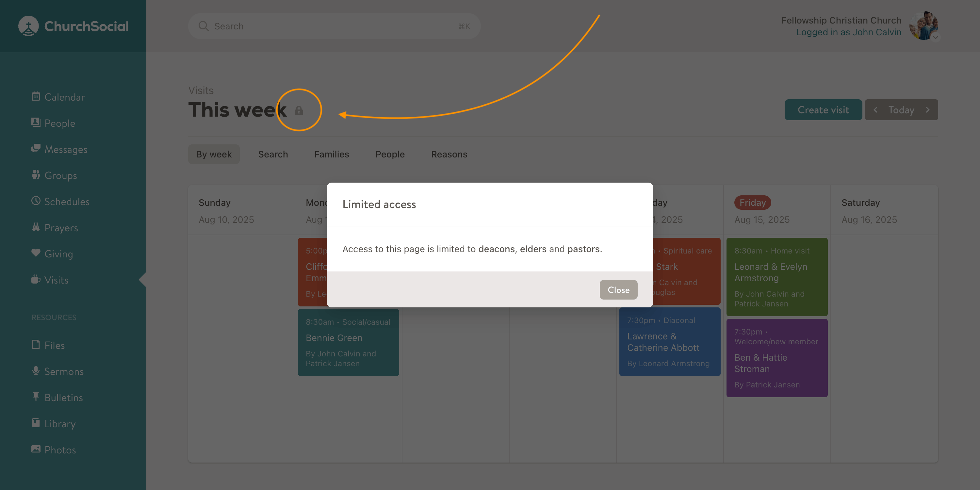Select the By week tab
This screenshot has height=490, width=980.
pos(214,154)
